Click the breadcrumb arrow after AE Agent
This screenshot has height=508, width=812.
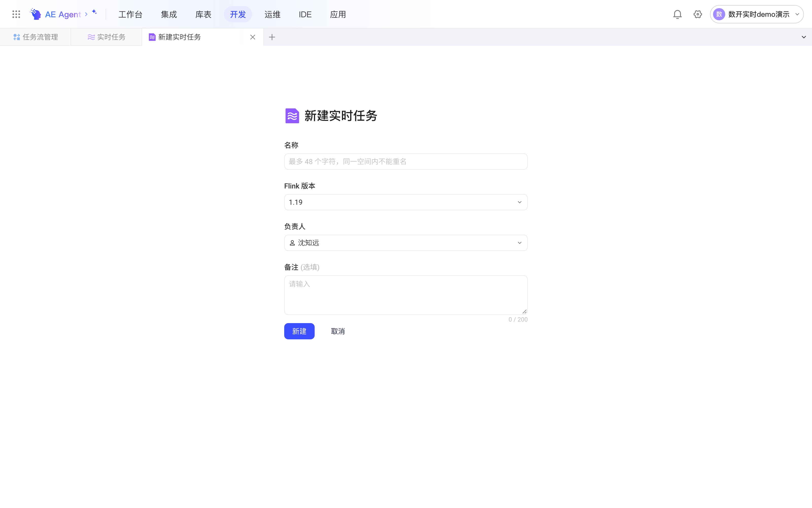pos(86,14)
